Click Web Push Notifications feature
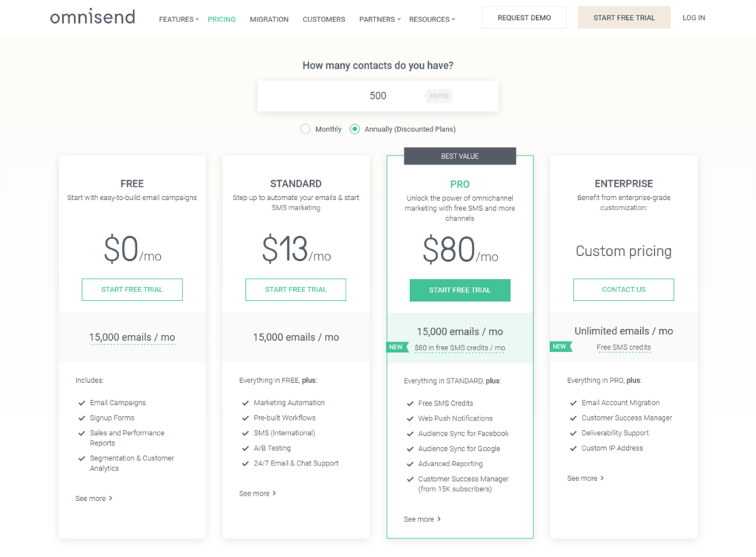The image size is (756, 557). click(455, 418)
